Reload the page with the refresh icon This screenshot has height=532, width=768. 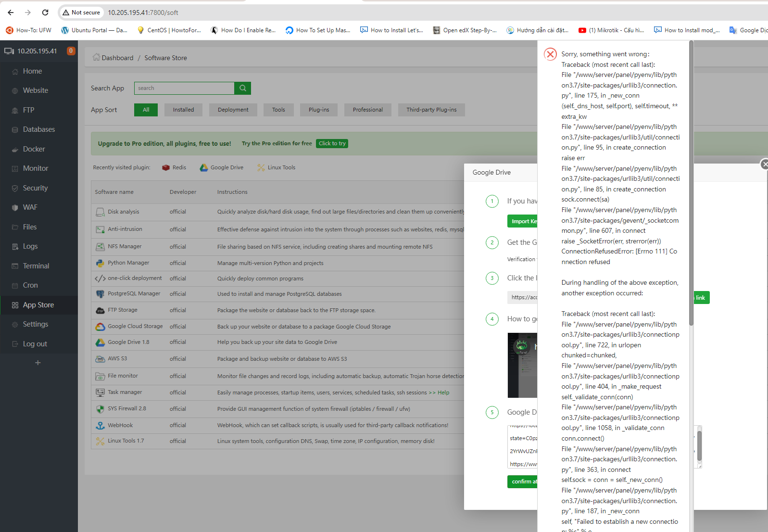click(x=45, y=13)
